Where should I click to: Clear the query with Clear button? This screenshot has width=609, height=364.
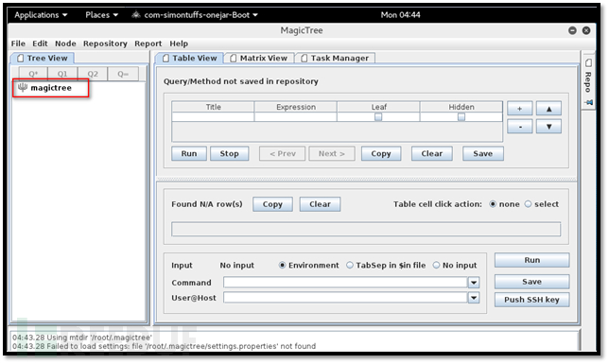click(x=432, y=153)
